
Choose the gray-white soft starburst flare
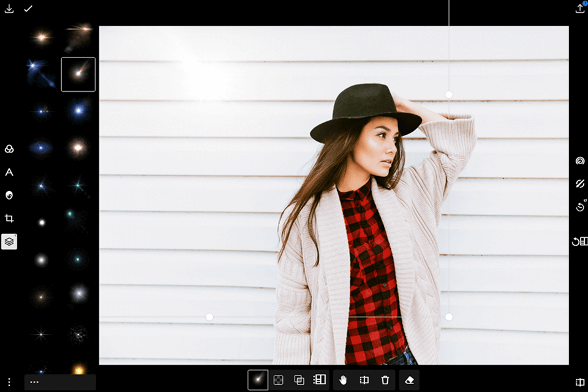tap(78, 294)
